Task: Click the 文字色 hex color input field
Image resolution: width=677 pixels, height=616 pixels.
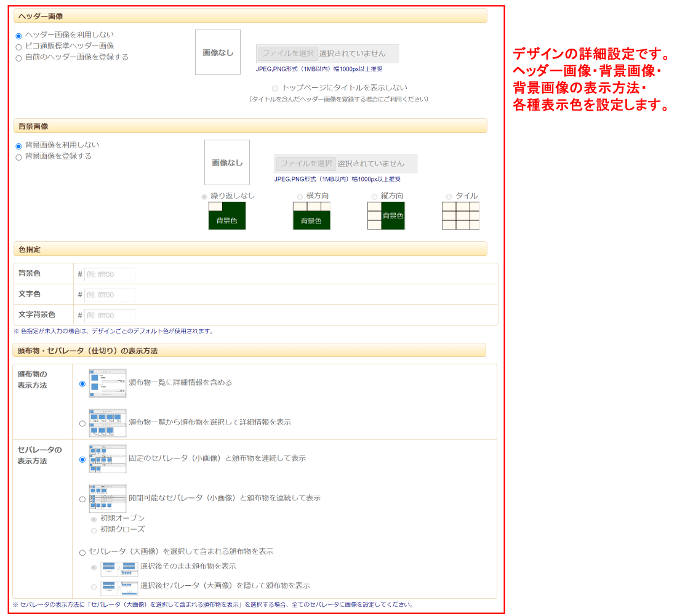Action: 110,295
